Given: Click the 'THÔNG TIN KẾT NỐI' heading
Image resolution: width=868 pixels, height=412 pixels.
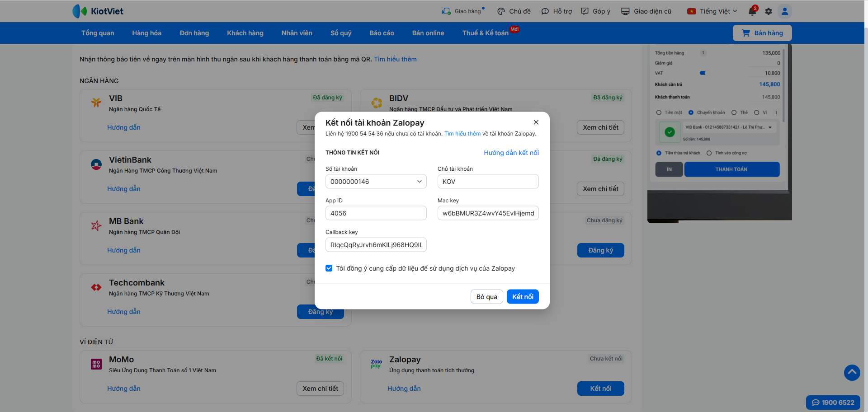Looking at the screenshot, I should pos(352,153).
